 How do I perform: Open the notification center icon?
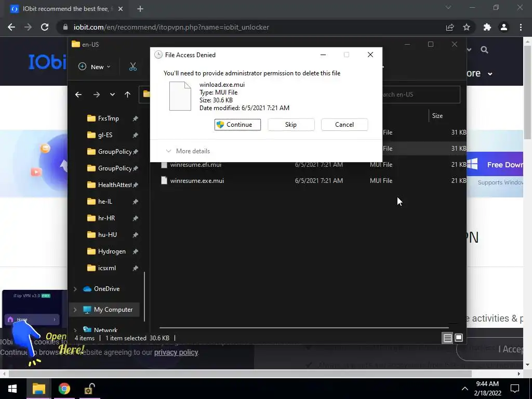click(515, 389)
